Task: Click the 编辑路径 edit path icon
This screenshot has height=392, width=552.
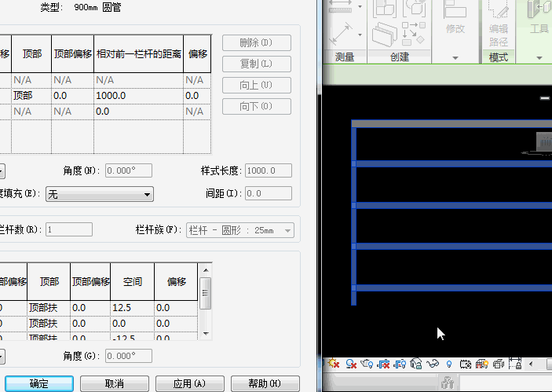Action: click(x=499, y=24)
